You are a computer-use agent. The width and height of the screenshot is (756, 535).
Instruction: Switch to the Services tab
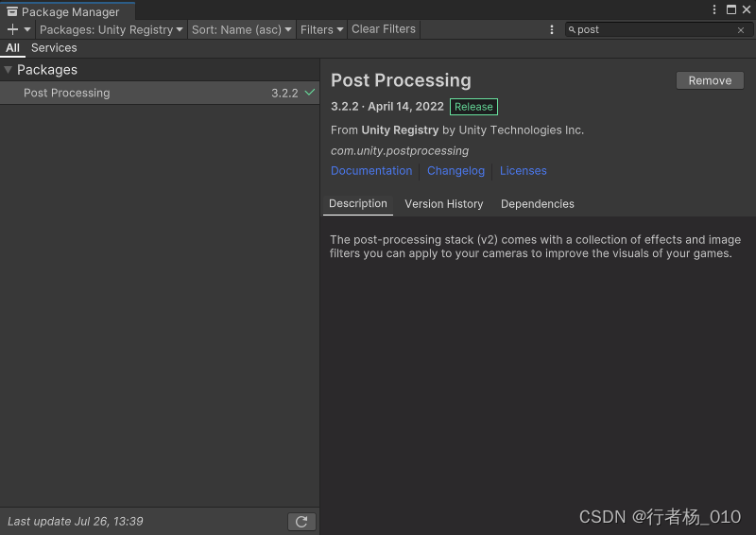click(54, 48)
